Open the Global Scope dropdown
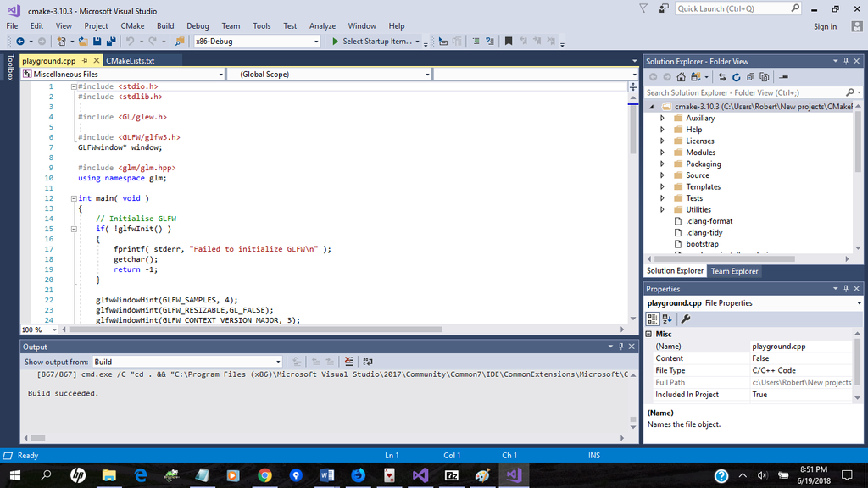Screen dimensions: 868x488 coord(427,75)
